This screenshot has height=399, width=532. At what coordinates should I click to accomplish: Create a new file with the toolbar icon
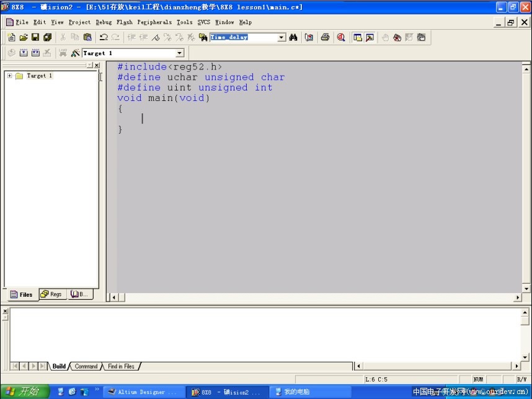tap(12, 37)
